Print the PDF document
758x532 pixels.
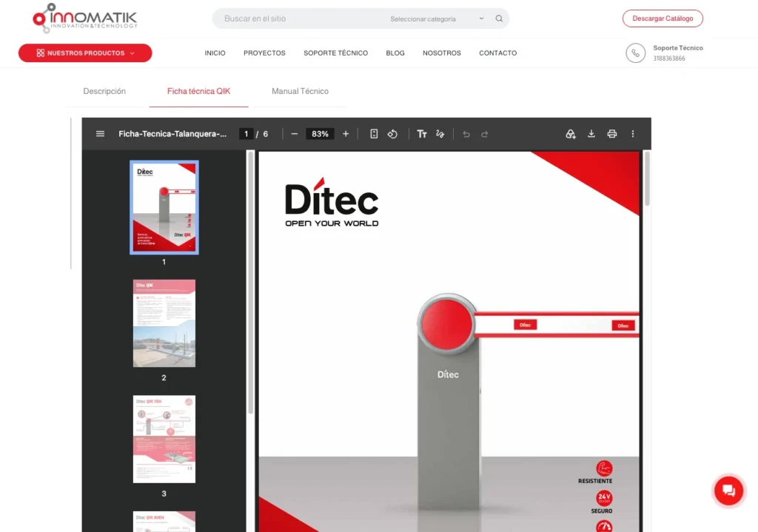[612, 134]
